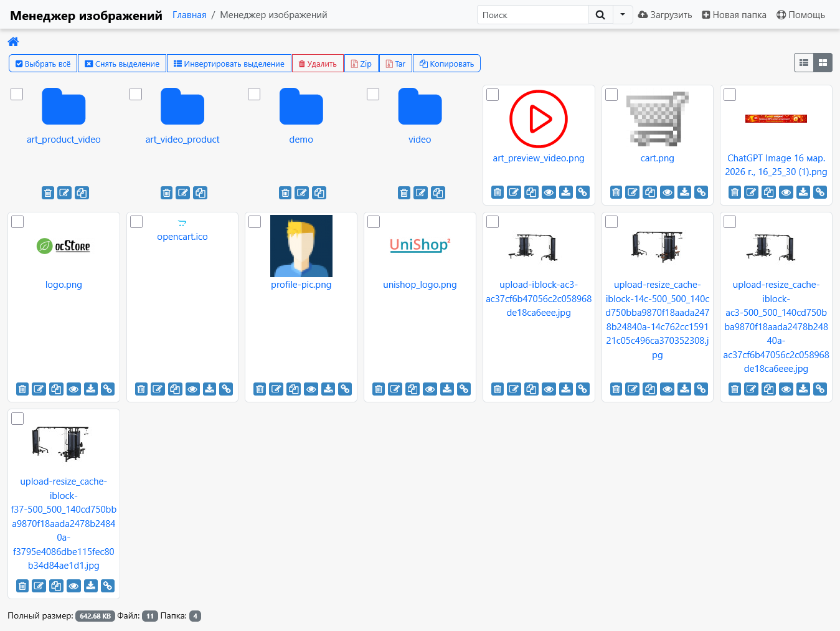Screen dimensions: 840x631
Task: Switch to list view layout
Action: [x=804, y=63]
